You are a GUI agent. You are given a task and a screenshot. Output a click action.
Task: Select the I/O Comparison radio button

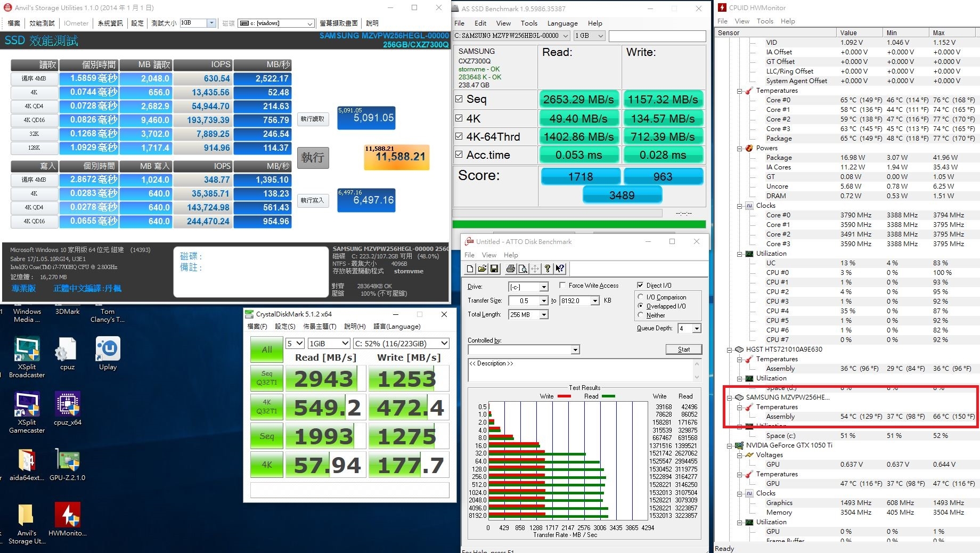640,297
